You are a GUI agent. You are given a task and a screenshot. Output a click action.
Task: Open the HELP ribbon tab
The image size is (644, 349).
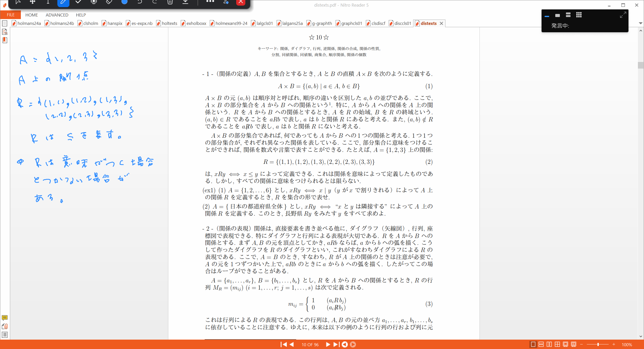click(81, 15)
